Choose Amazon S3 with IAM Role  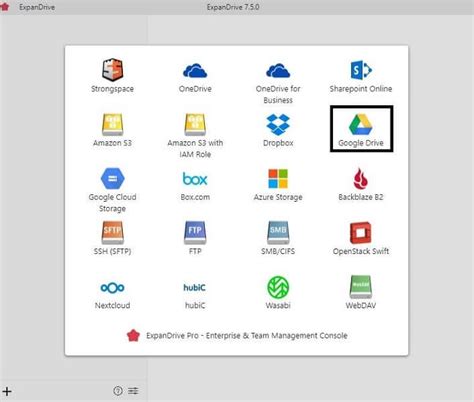coord(195,136)
